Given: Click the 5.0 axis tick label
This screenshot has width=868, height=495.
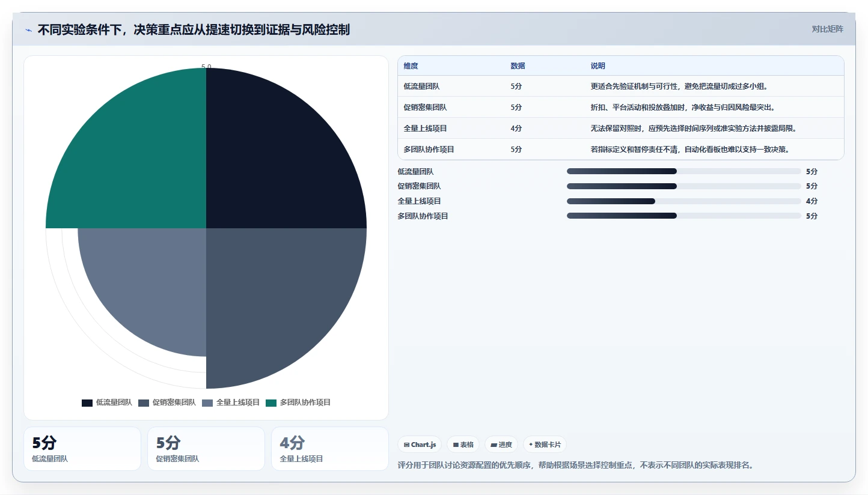Looking at the screenshot, I should coord(206,67).
